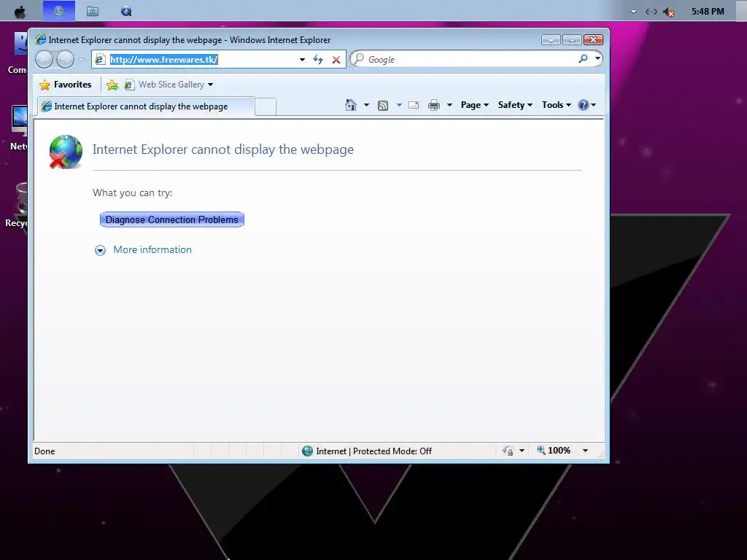This screenshot has height=560, width=747.
Task: Open the search provider dropdown arrow
Action: (x=597, y=59)
